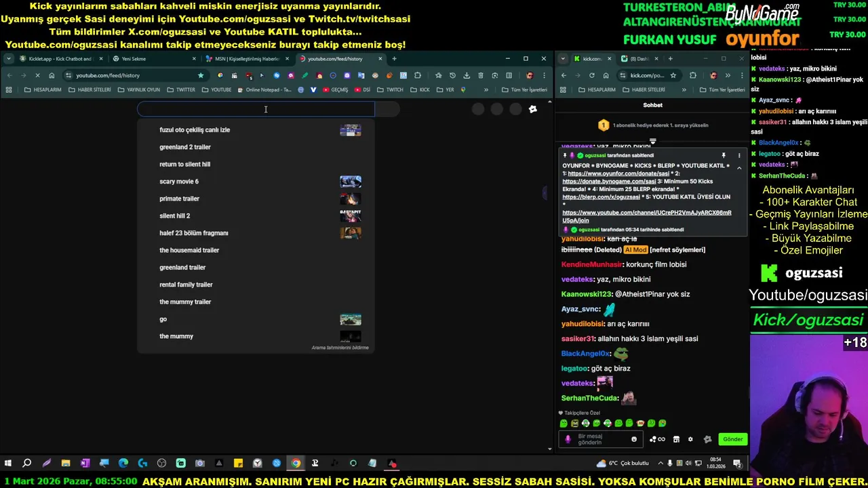Bookmark the YouTube history page star
The image size is (868, 488).
201,75
